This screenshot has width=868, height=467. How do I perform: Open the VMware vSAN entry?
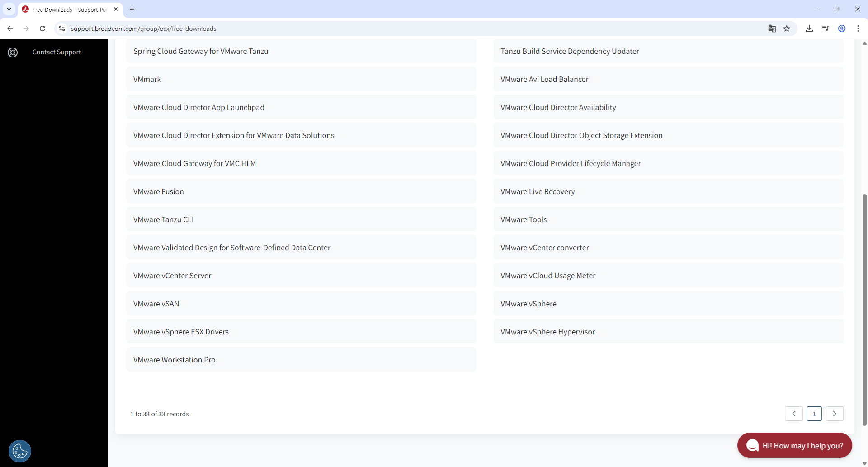coord(301,304)
